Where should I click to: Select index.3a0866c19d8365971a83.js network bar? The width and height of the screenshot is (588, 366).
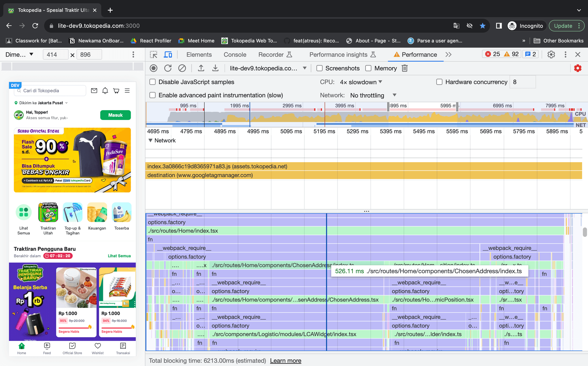click(x=364, y=166)
